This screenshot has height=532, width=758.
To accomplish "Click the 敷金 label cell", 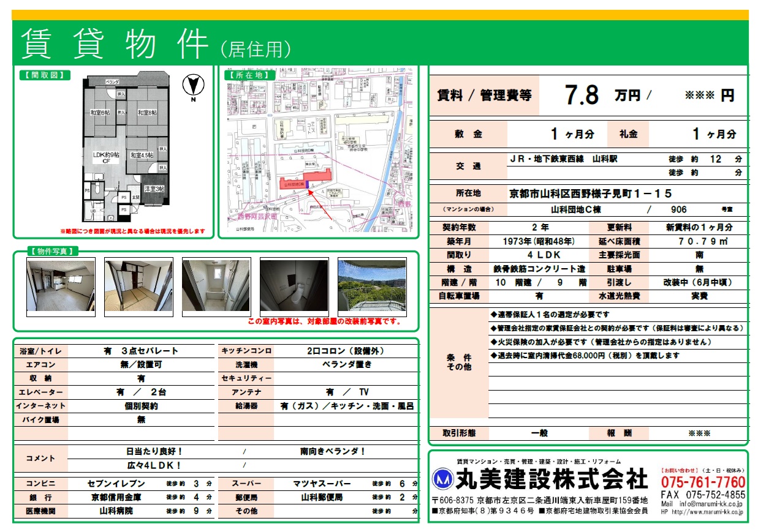I will pyautogui.click(x=468, y=134).
